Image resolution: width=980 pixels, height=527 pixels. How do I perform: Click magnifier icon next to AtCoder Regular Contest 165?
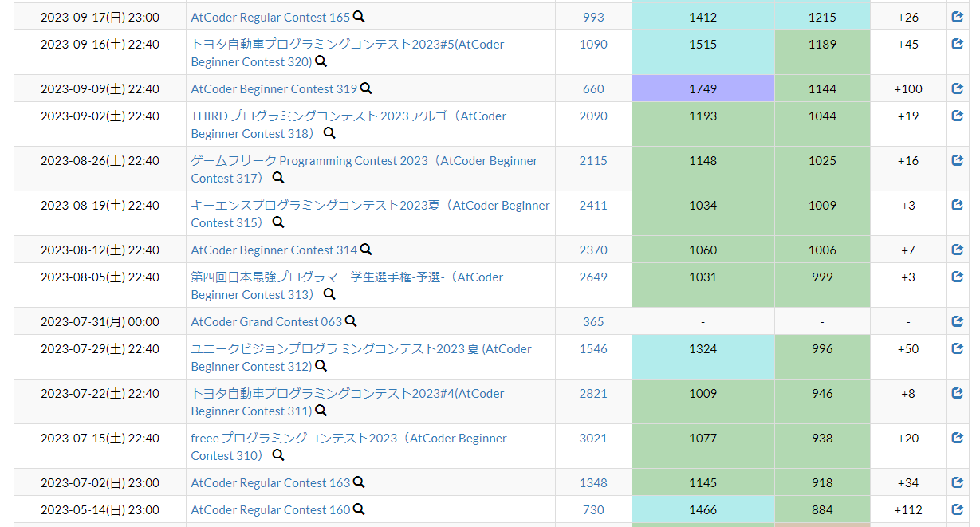359,17
